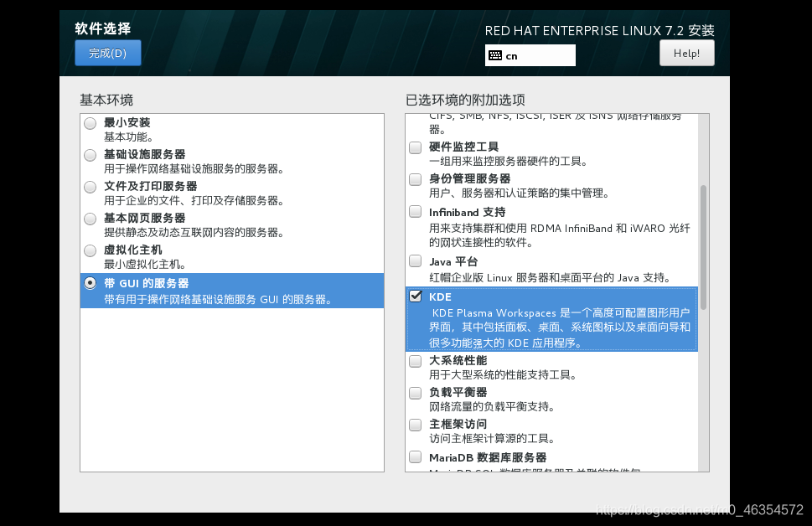Viewport: 812px width, 526px height.
Task: Enable the 硬件监控工具 checkbox
Action: (416, 147)
